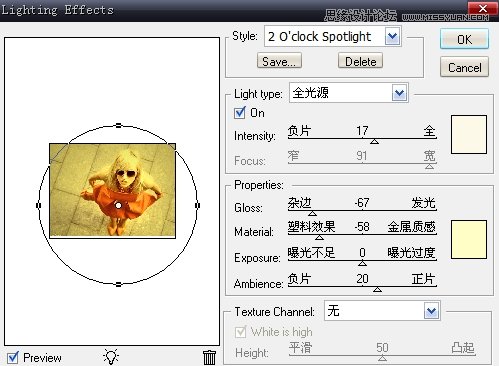This screenshot has height=366, width=499.
Task: Grab the bottom handle of the light circle
Action: click(x=118, y=284)
